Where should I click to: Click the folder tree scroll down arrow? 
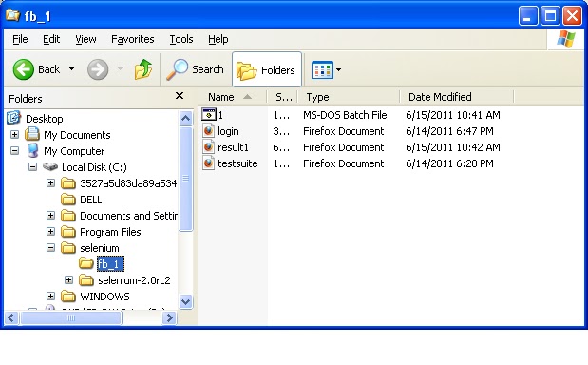(186, 301)
